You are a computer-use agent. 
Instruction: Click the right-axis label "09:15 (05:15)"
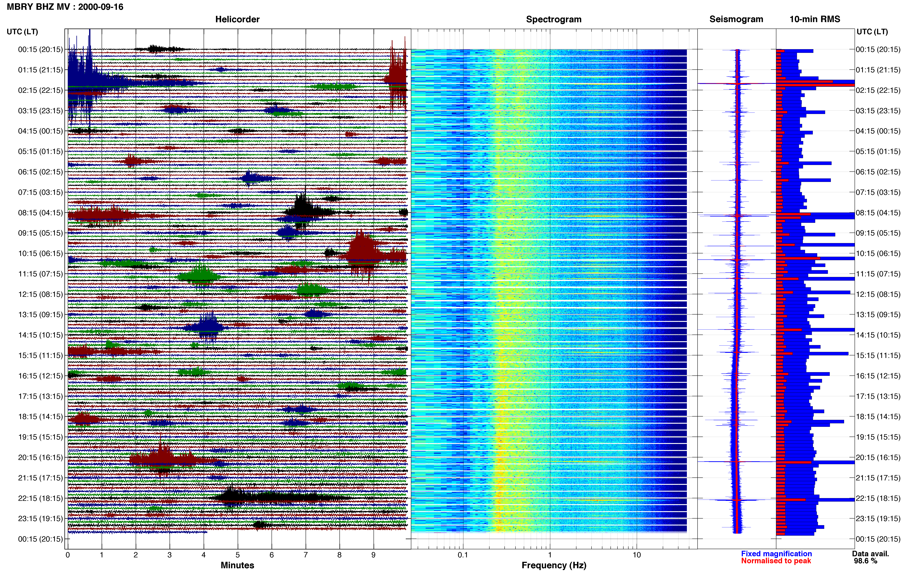tap(878, 233)
